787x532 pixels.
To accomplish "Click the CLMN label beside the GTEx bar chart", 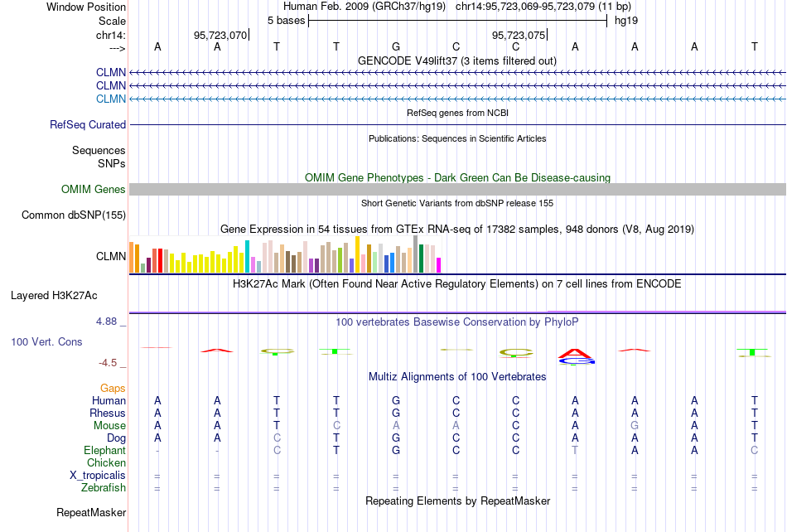I will pos(111,256).
